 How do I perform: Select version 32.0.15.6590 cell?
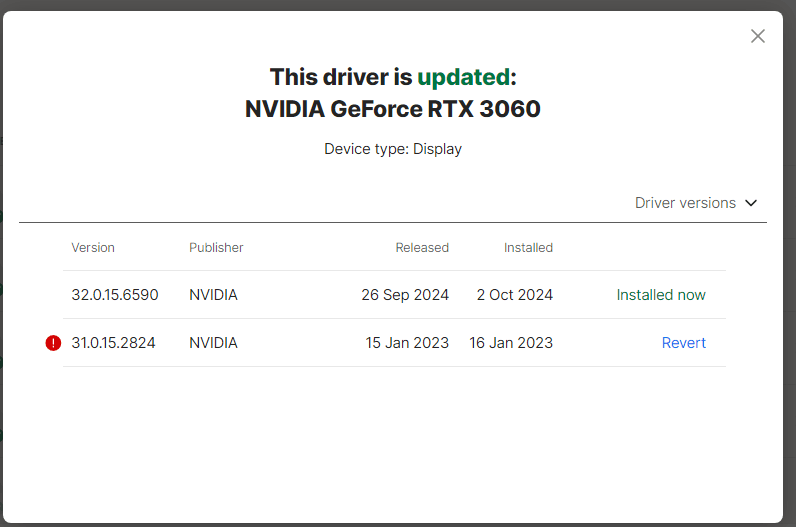point(115,295)
